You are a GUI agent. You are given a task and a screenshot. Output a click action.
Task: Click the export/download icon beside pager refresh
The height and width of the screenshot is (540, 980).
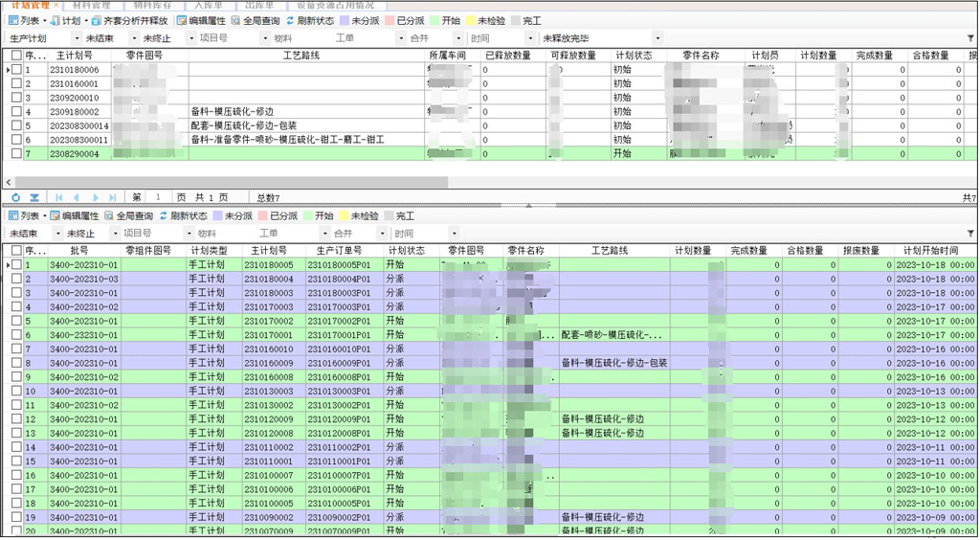[34, 197]
